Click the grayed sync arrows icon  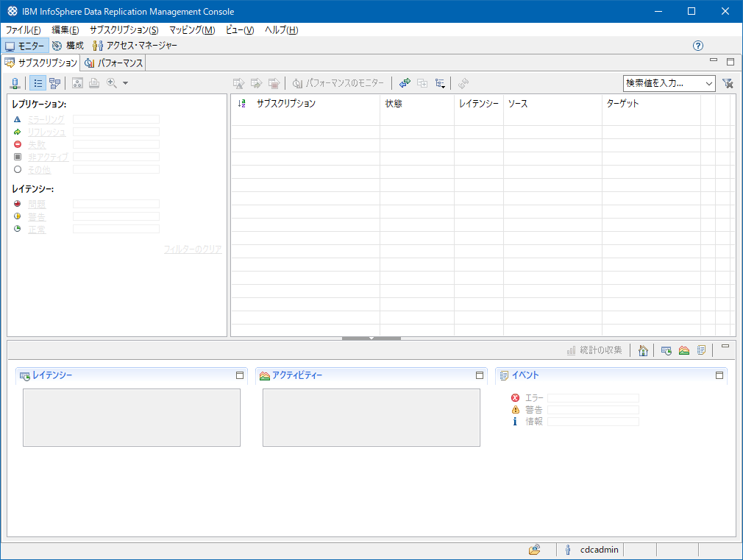[x=463, y=83]
